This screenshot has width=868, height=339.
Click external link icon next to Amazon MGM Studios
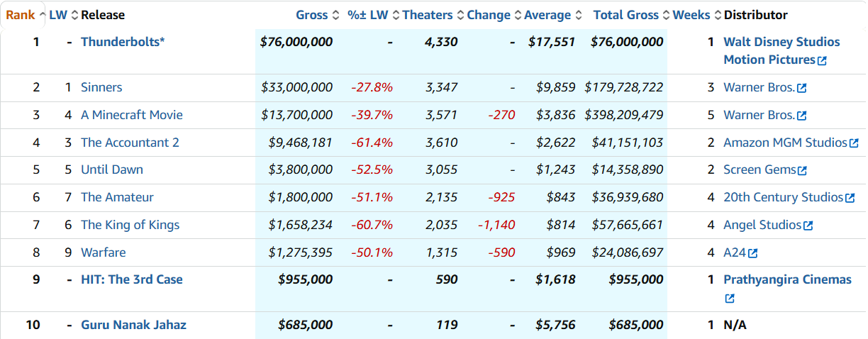(853, 143)
